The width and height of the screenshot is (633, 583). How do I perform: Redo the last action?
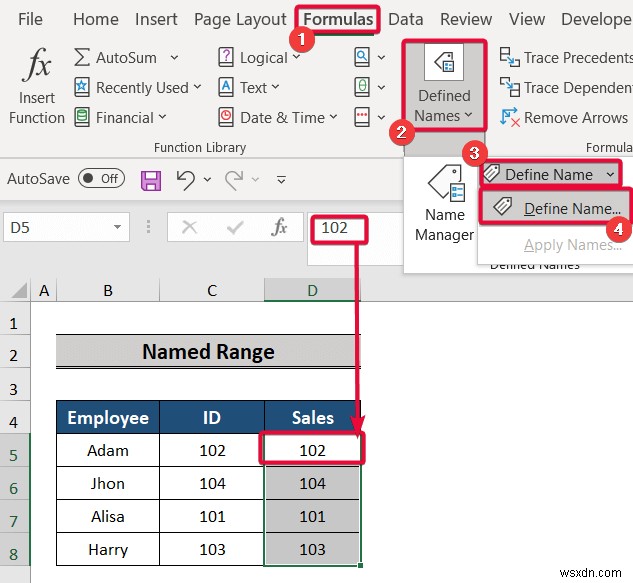point(235,180)
